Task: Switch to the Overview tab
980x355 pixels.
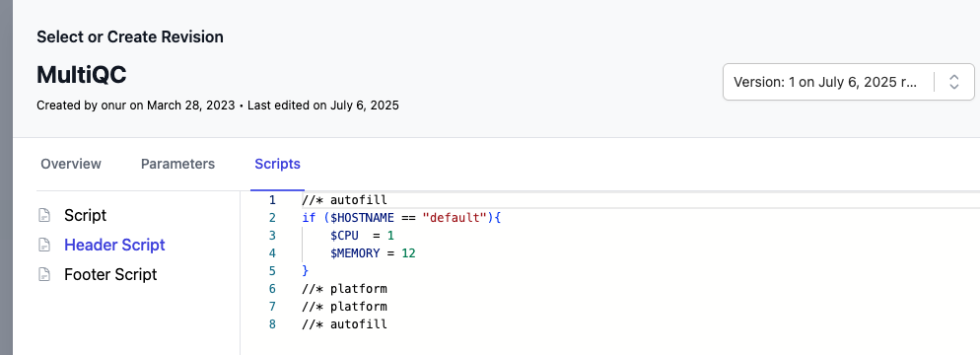Action: (x=71, y=164)
